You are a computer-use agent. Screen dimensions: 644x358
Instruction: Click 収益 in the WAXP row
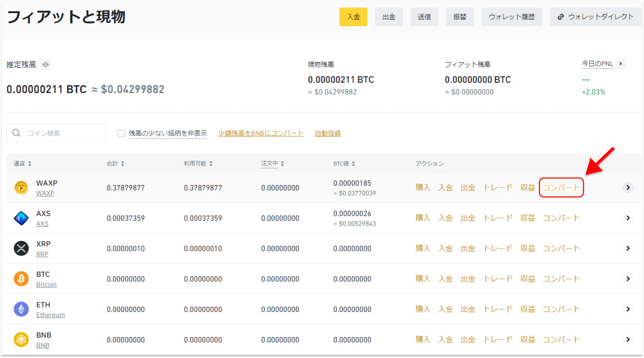pyautogui.click(x=528, y=188)
